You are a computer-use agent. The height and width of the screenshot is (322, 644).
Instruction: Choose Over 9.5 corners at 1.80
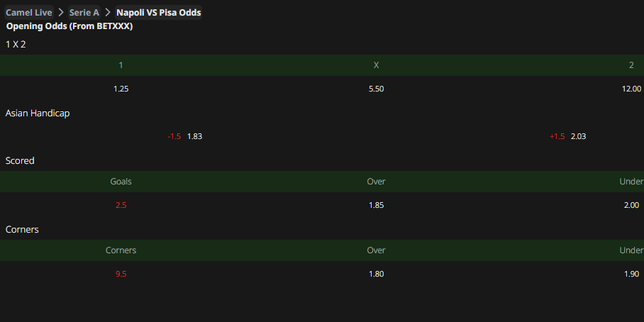click(376, 274)
